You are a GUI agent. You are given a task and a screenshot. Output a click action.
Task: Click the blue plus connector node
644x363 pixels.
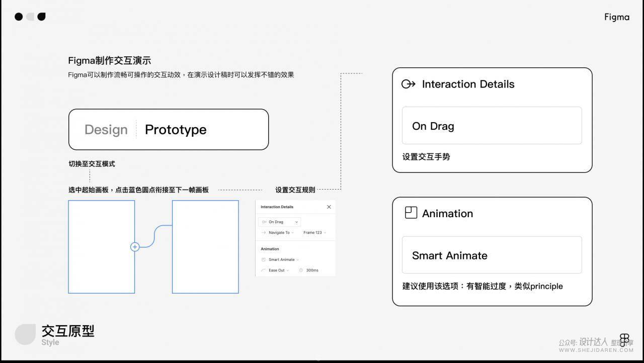click(135, 247)
